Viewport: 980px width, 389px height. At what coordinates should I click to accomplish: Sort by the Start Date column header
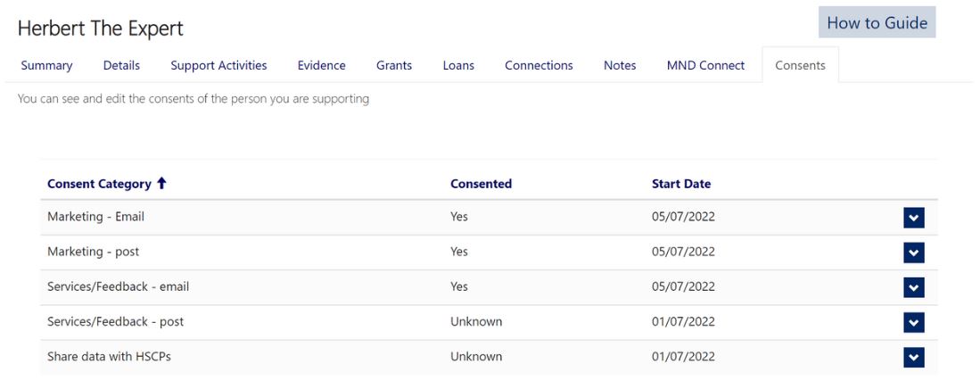tap(680, 184)
